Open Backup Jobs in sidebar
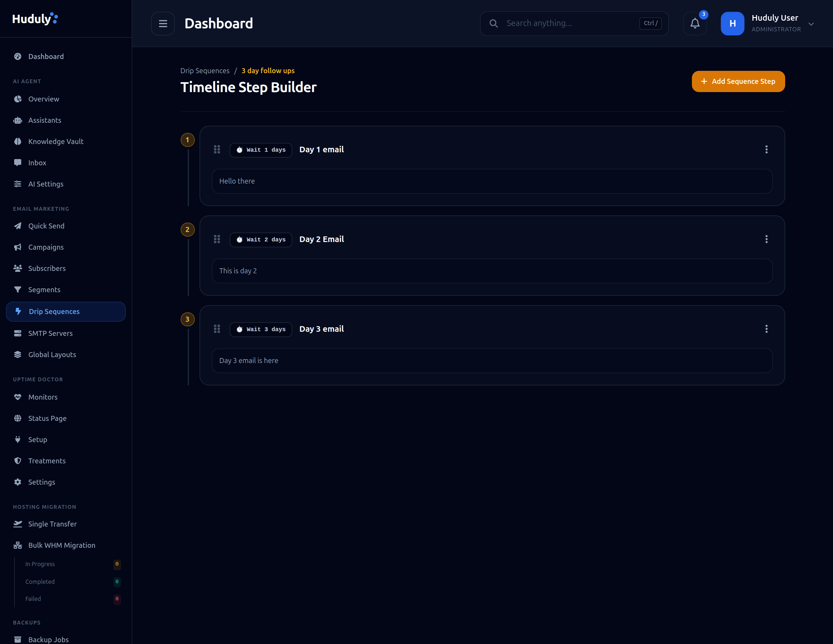 pyautogui.click(x=66, y=639)
